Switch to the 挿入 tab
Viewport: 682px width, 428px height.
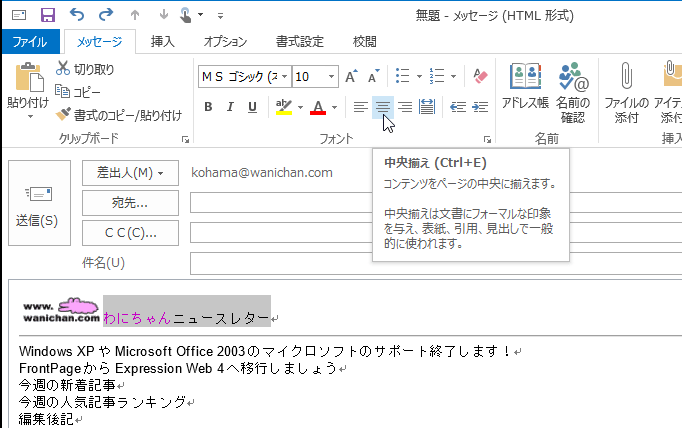pos(163,42)
